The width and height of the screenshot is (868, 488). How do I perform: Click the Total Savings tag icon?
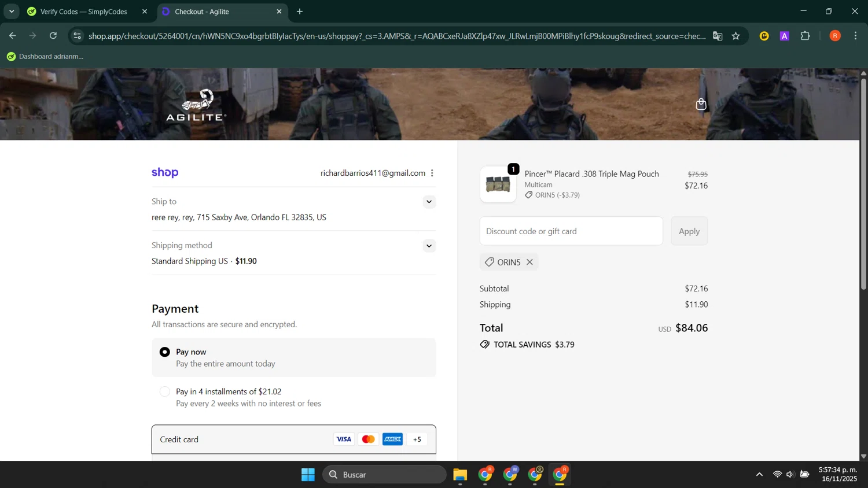click(x=485, y=345)
